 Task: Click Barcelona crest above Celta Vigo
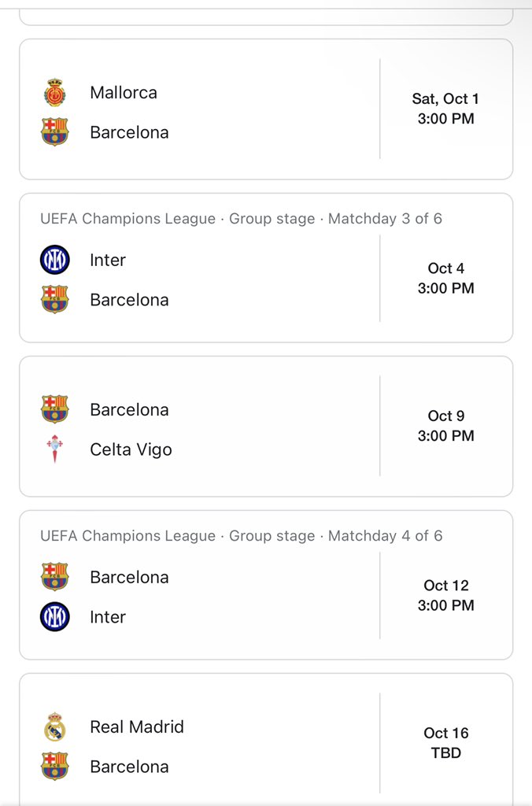(x=55, y=409)
